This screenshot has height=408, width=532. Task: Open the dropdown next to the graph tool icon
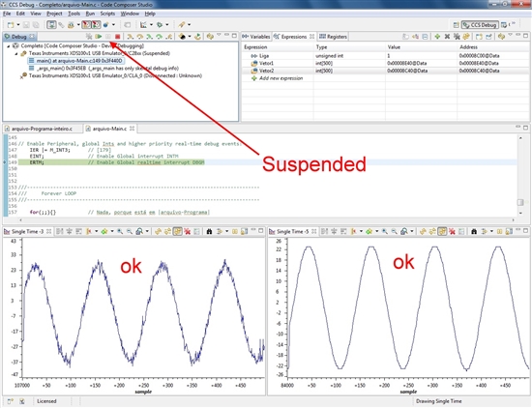click(x=151, y=25)
